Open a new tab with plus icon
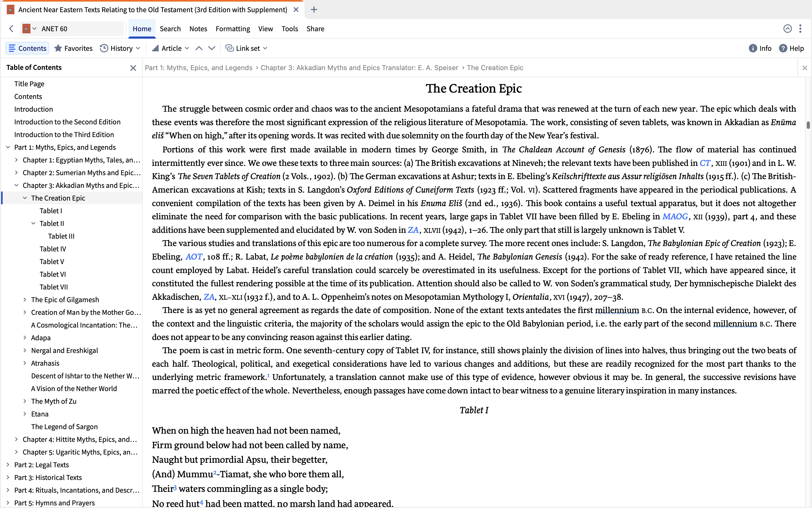Viewport: 812px width, 508px height. 314,10
